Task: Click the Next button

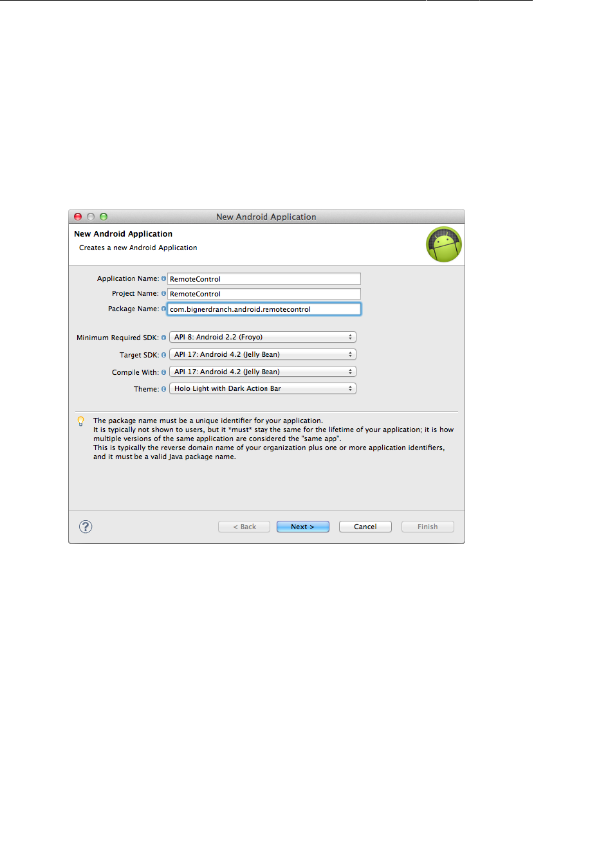Action: 303,527
